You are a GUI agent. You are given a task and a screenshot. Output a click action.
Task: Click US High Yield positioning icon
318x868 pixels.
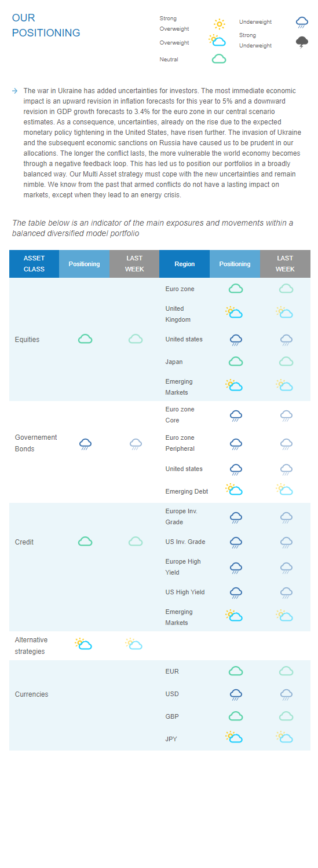[236, 593]
